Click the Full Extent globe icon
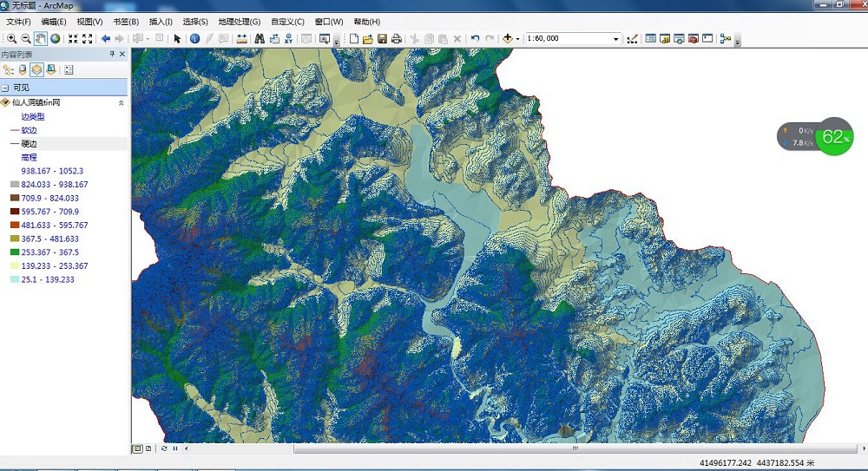Screen dimensions: 868x471 pyautogui.click(x=56, y=39)
